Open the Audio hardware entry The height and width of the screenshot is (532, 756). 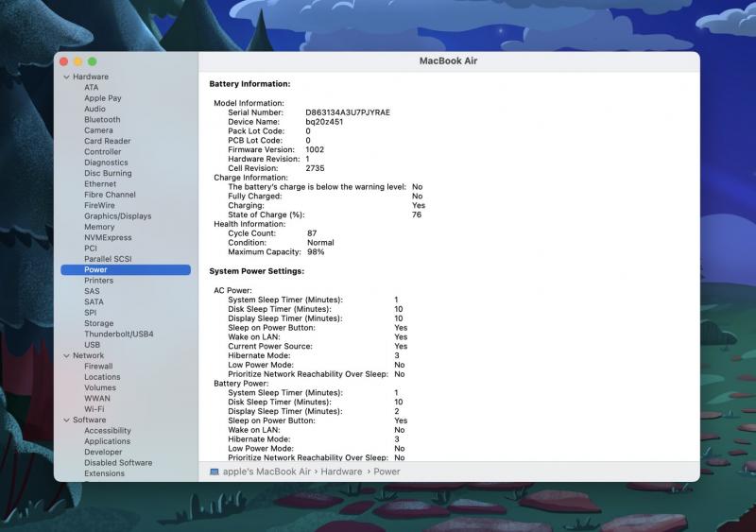(x=94, y=109)
